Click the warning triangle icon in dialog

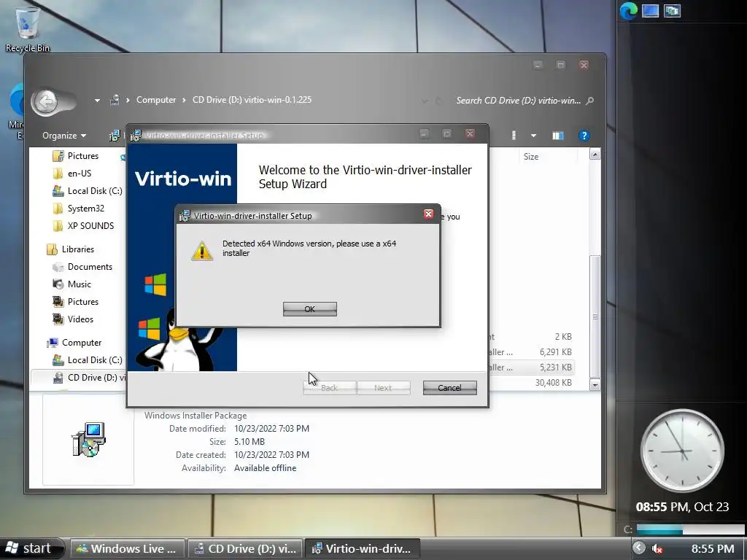[x=202, y=251]
